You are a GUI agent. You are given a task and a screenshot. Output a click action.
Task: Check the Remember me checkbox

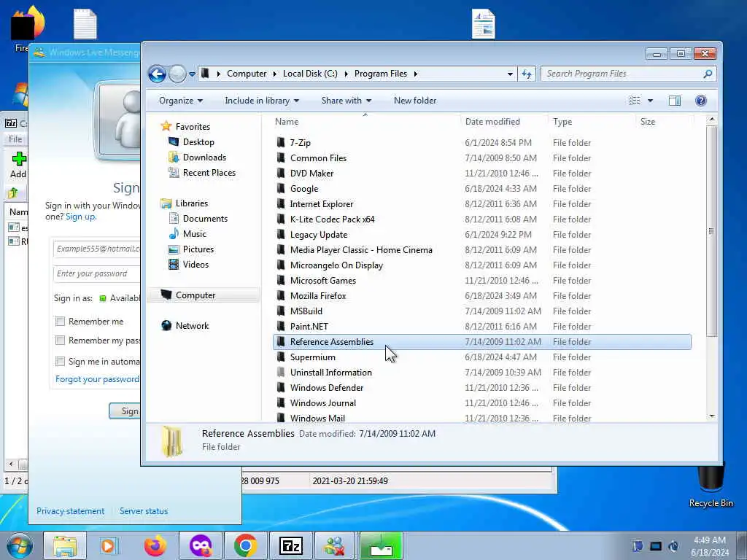point(60,322)
